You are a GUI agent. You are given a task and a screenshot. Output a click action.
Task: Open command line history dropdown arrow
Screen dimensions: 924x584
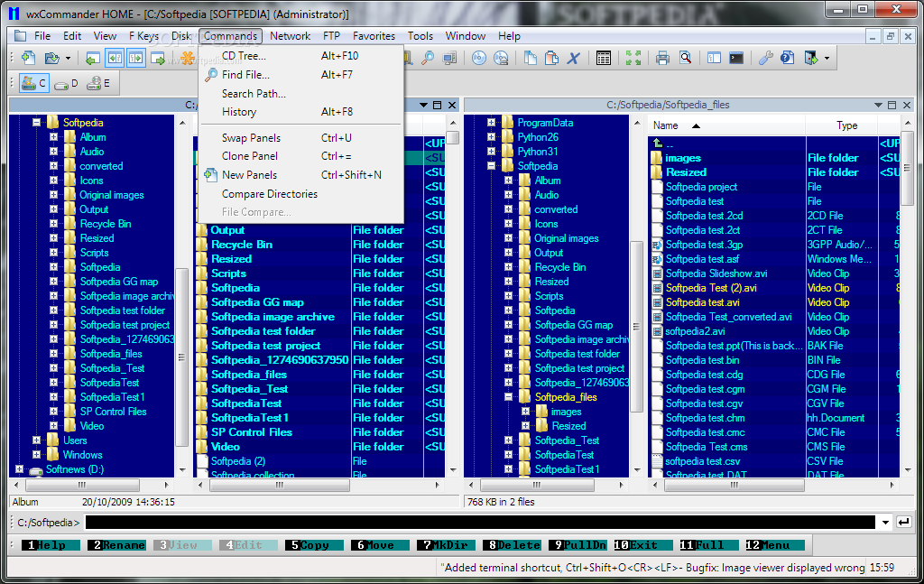pos(885,523)
